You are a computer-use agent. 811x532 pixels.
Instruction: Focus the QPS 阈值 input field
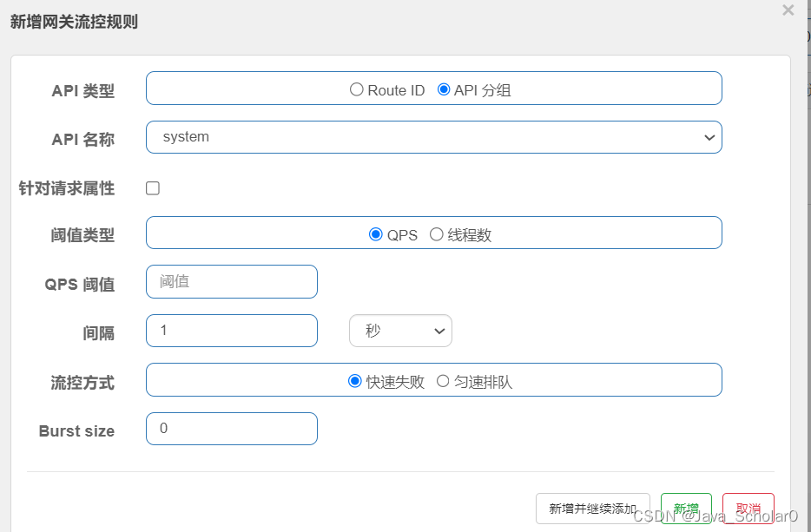(x=232, y=282)
